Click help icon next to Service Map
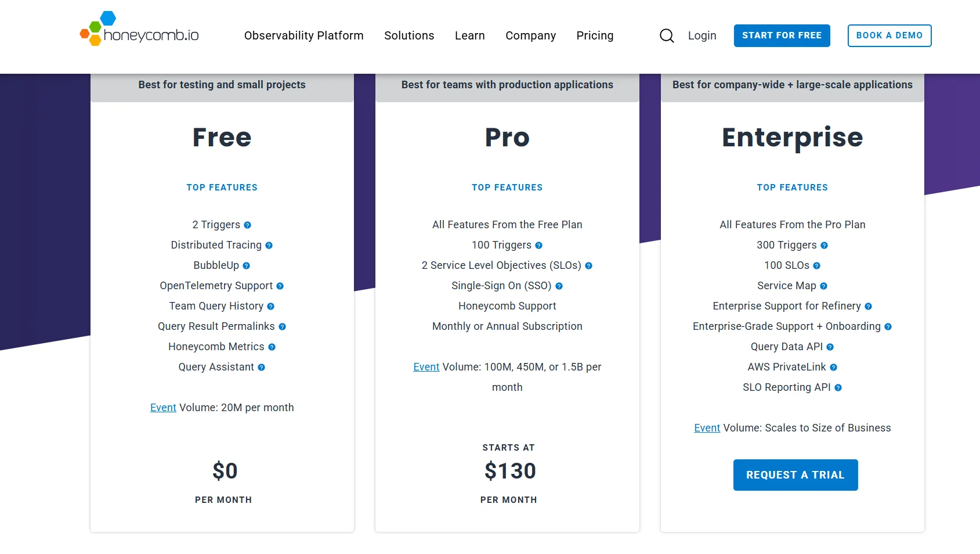 [x=824, y=286]
